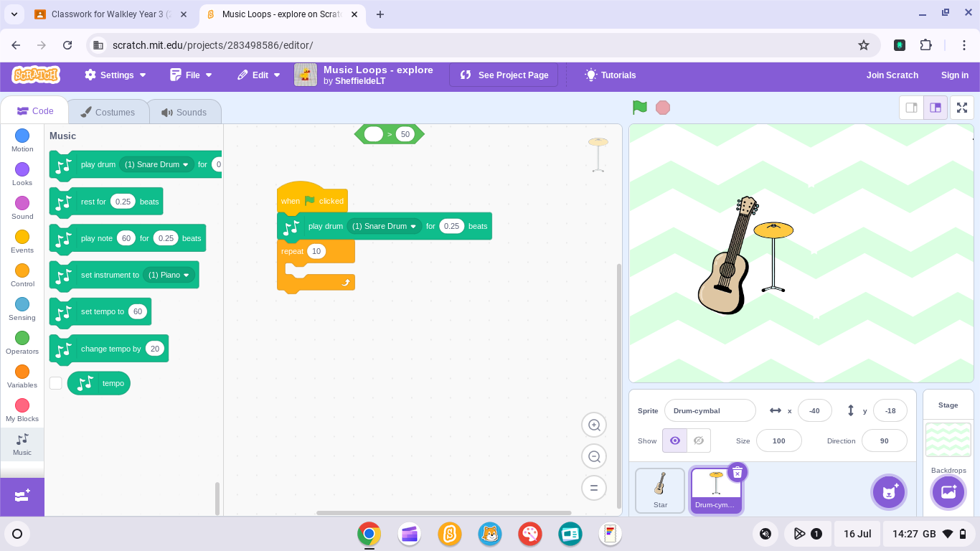This screenshot has width=980, height=551.
Task: Open the ChromeOS launcher
Action: point(17,534)
